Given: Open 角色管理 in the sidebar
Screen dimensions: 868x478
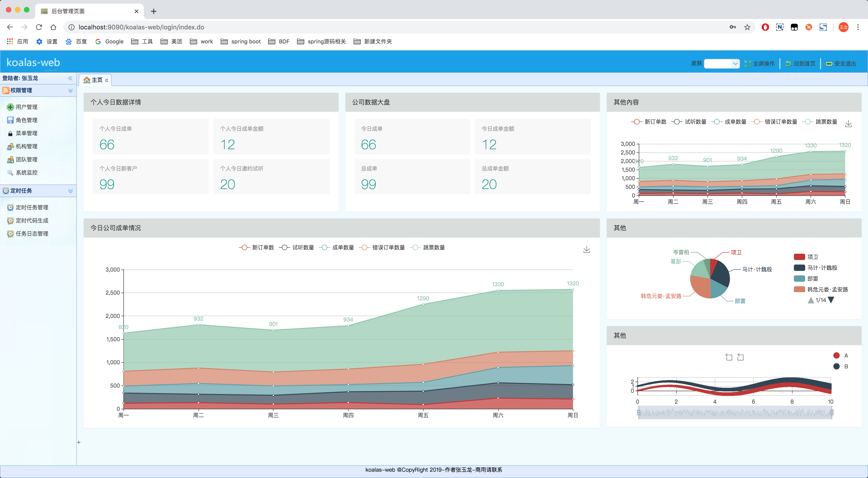Looking at the screenshot, I should (x=22, y=120).
